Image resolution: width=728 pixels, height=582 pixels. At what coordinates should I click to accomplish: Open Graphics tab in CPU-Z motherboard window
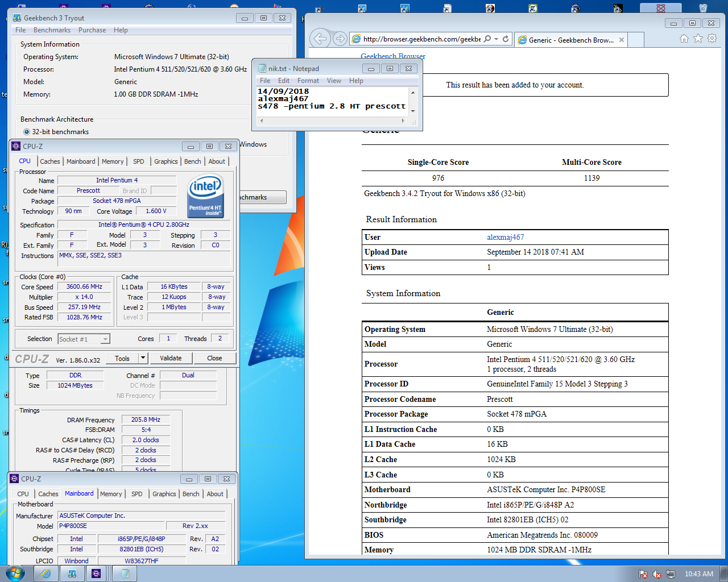click(164, 494)
